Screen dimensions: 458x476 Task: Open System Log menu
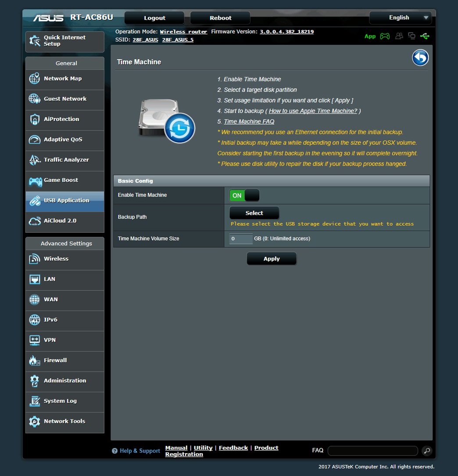pos(65,401)
